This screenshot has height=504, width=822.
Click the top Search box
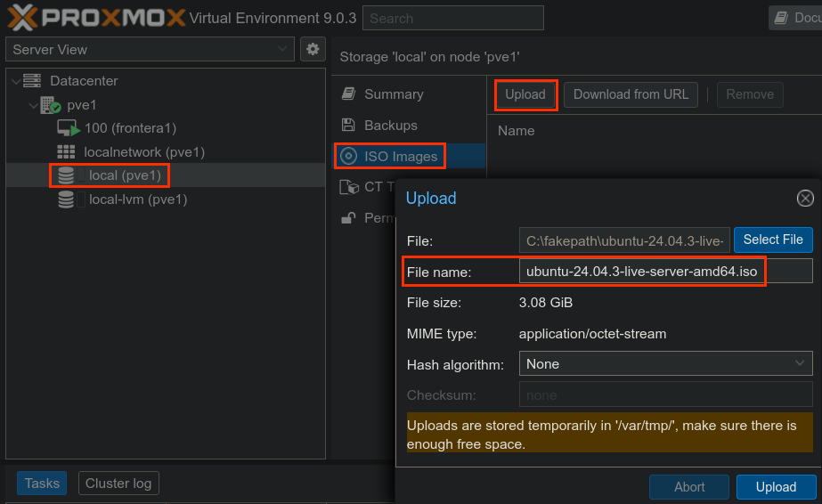tap(452, 18)
